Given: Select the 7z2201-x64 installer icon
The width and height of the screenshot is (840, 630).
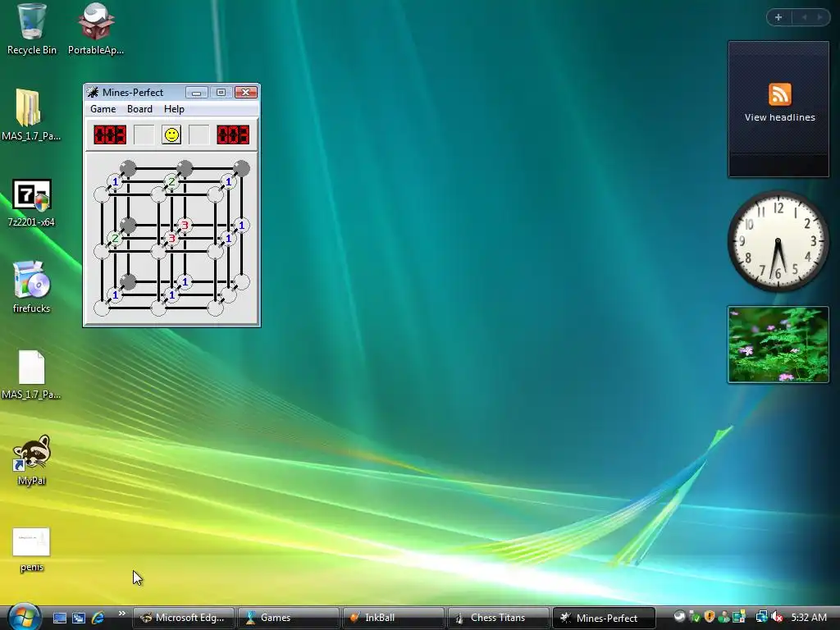Looking at the screenshot, I should point(32,202).
